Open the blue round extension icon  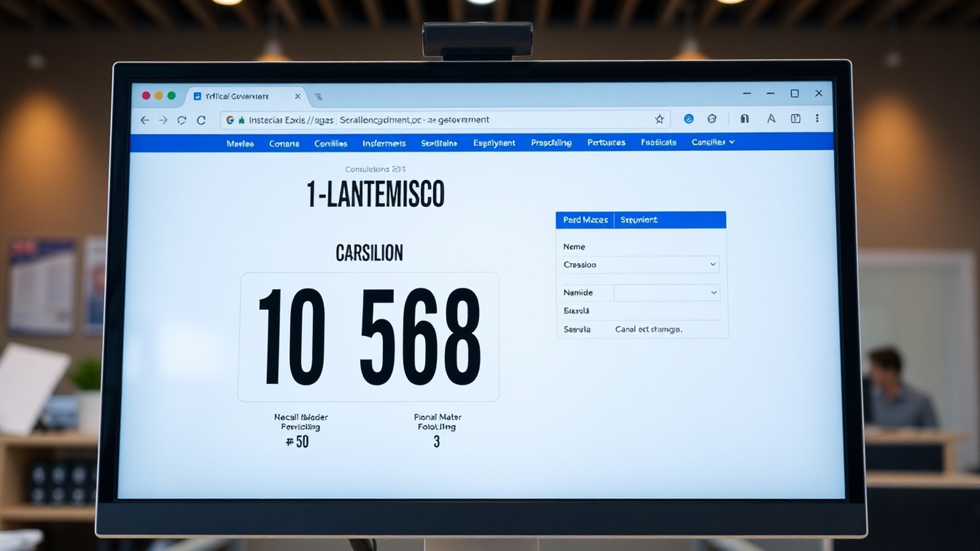pyautogui.click(x=688, y=119)
